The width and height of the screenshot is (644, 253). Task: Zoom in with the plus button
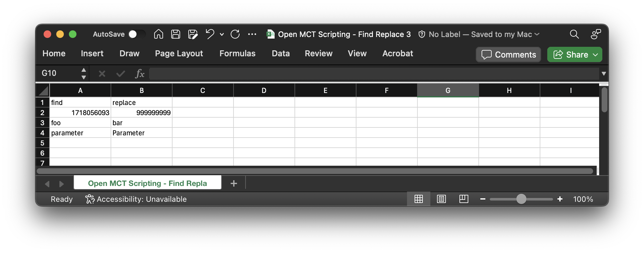(560, 199)
